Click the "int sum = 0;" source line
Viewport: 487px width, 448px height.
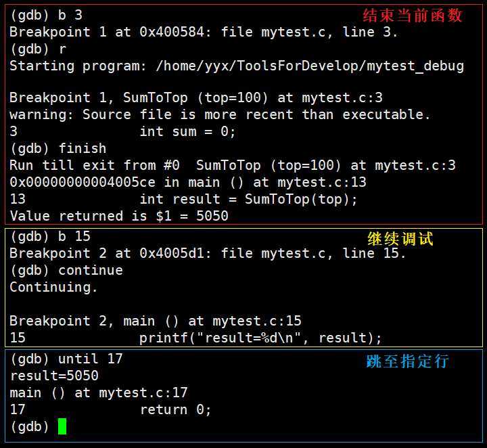coord(187,131)
